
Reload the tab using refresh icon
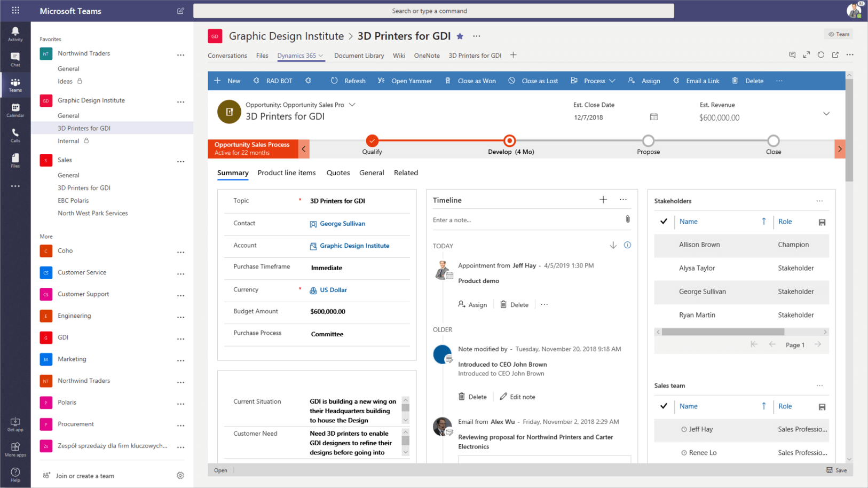click(821, 54)
